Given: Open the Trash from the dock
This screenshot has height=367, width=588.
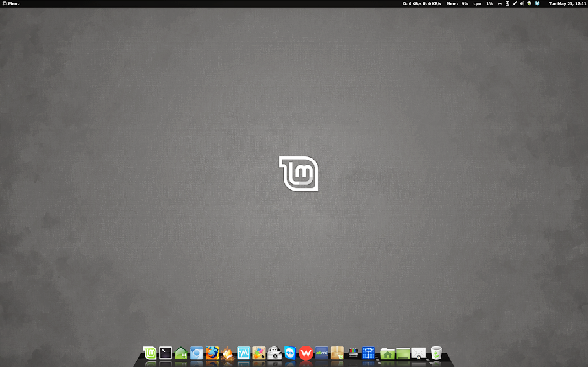Looking at the screenshot, I should click(x=436, y=353).
